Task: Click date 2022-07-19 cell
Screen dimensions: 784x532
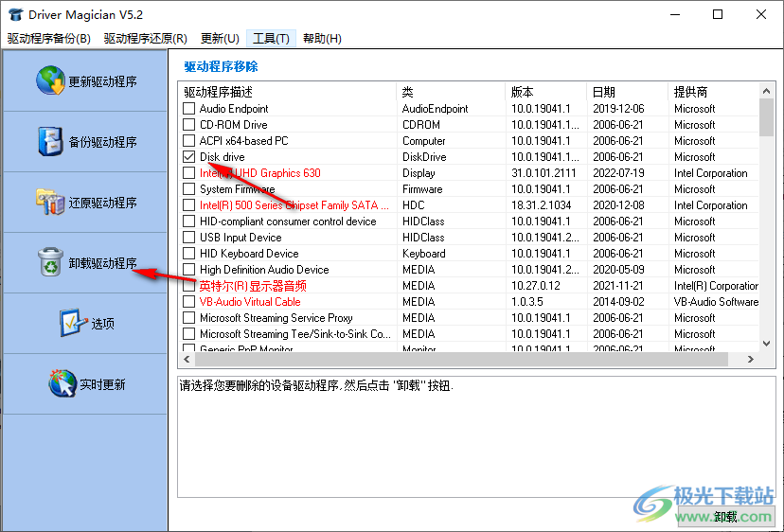Action: (618, 173)
